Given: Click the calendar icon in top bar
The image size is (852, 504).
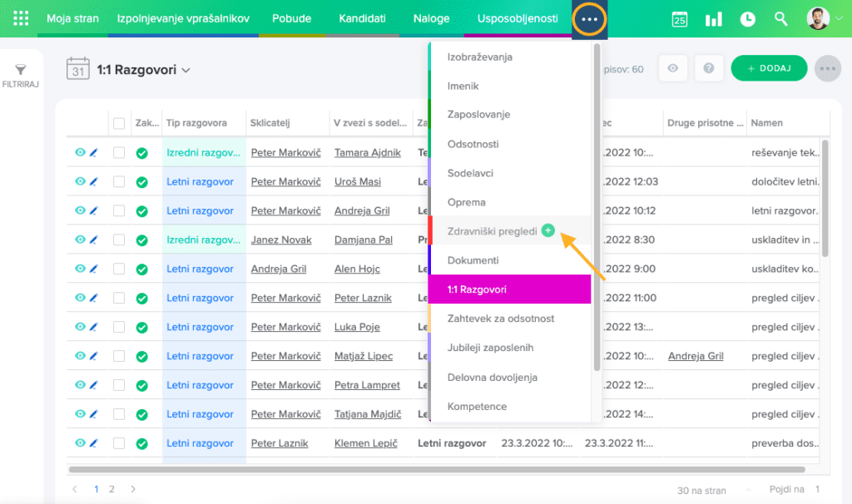Looking at the screenshot, I should tap(680, 19).
